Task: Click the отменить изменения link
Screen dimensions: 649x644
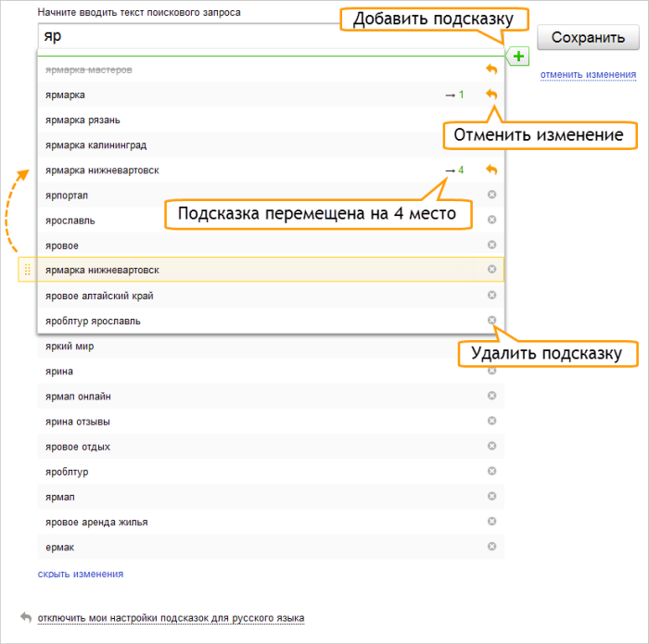Action: 588,74
